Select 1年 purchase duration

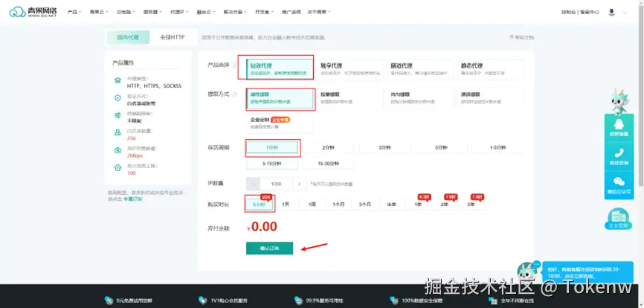[x=418, y=204]
